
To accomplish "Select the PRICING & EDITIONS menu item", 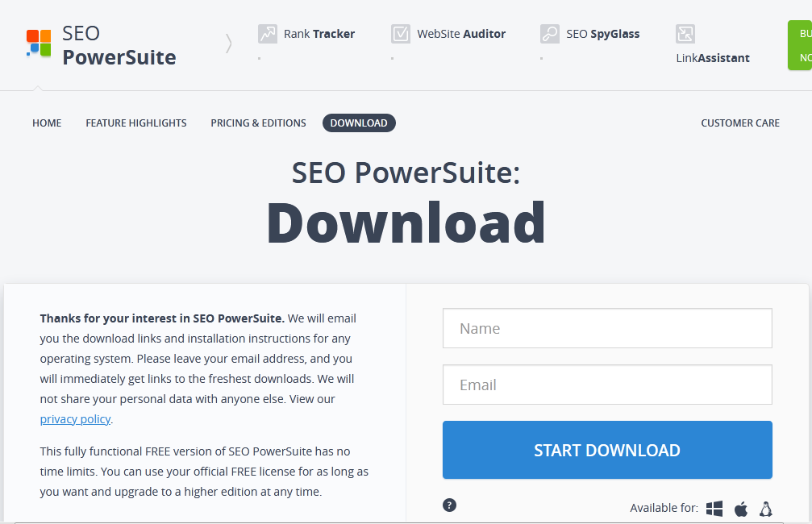I will (258, 123).
